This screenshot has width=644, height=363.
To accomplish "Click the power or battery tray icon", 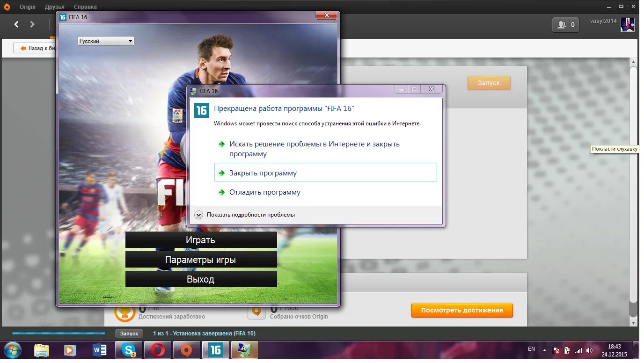I will (567, 350).
